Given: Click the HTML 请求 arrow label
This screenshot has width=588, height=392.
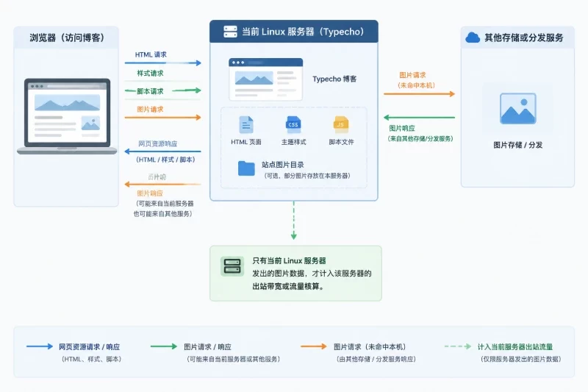Looking at the screenshot, I should [x=151, y=54].
